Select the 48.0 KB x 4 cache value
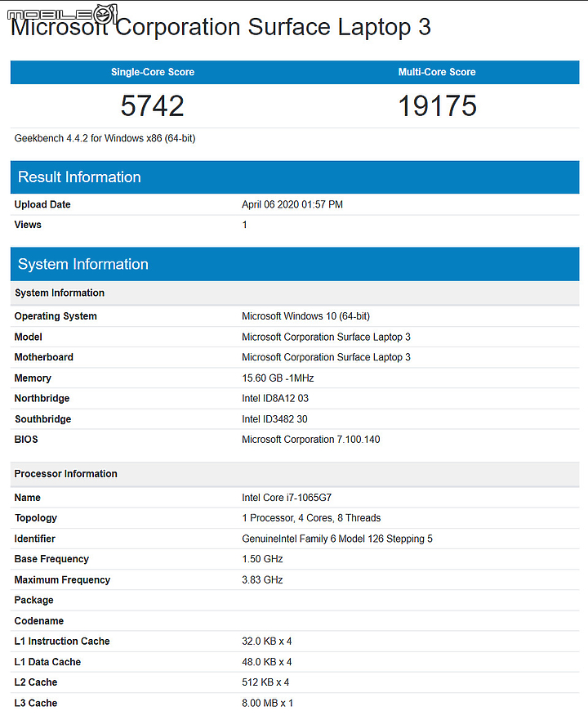The height and width of the screenshot is (720, 588). click(x=267, y=662)
